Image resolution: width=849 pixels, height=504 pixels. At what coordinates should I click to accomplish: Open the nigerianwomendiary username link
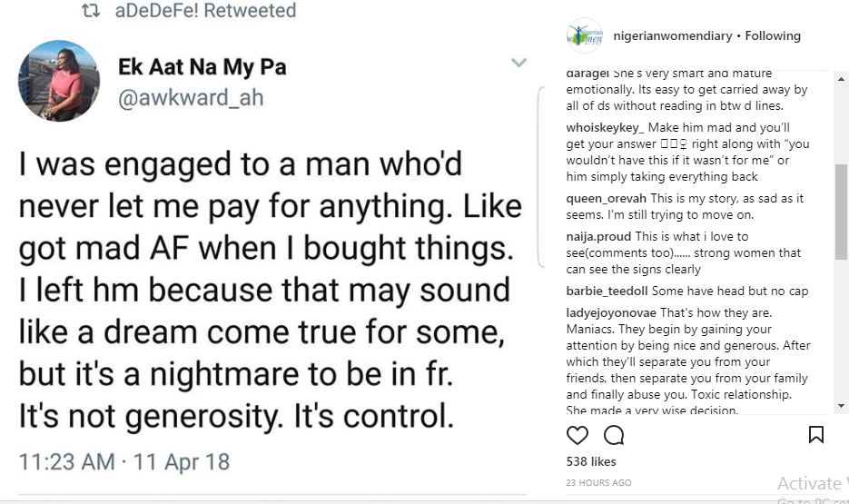tap(672, 36)
